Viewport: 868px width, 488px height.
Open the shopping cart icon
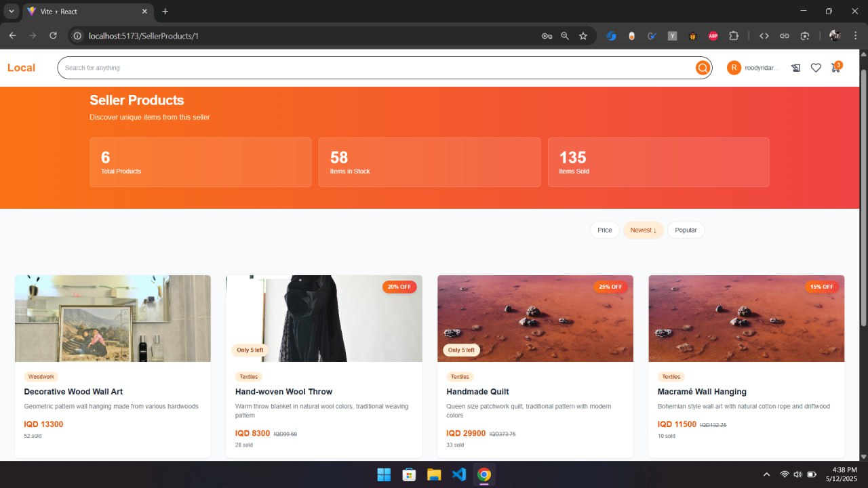[x=835, y=68]
